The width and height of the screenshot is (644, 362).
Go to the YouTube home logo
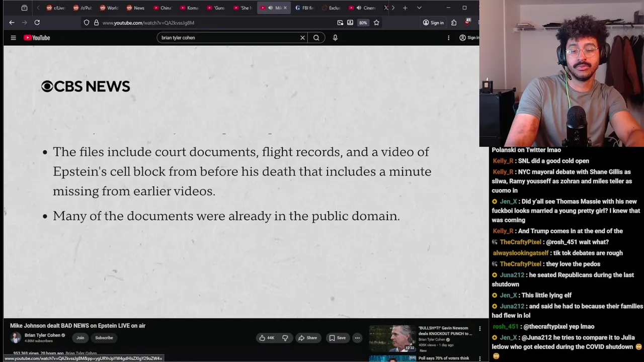tap(37, 38)
